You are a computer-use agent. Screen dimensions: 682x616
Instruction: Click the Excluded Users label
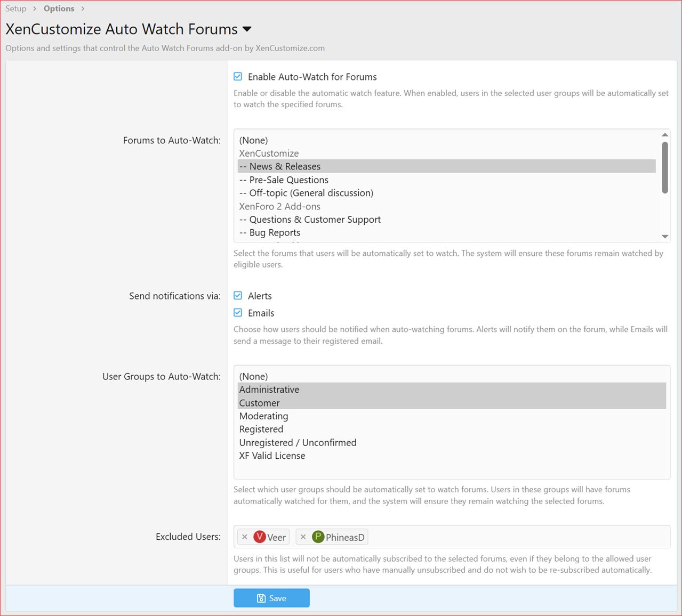click(x=188, y=537)
